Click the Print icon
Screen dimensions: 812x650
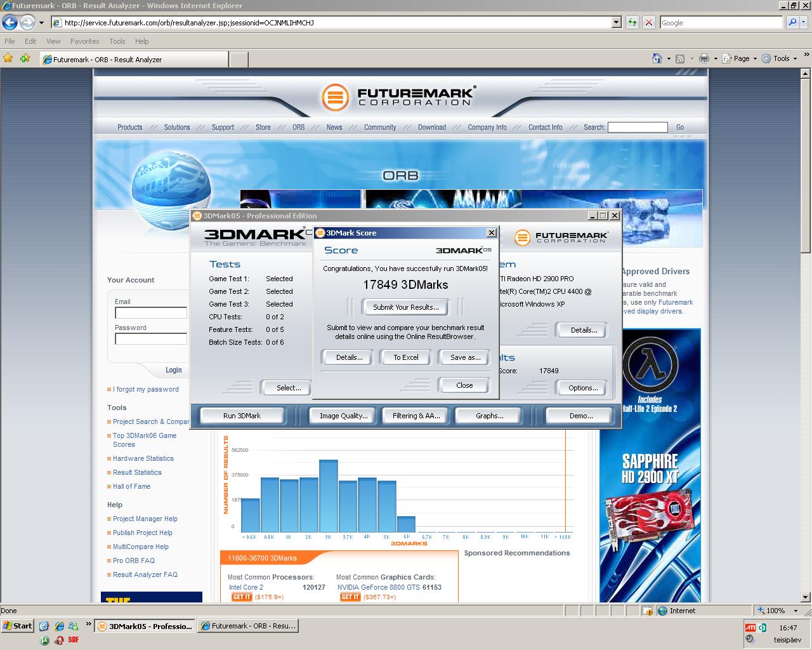coord(704,58)
